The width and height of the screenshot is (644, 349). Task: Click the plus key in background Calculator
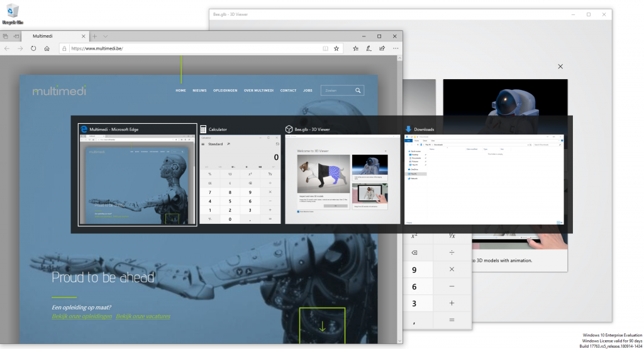pyautogui.click(x=452, y=303)
